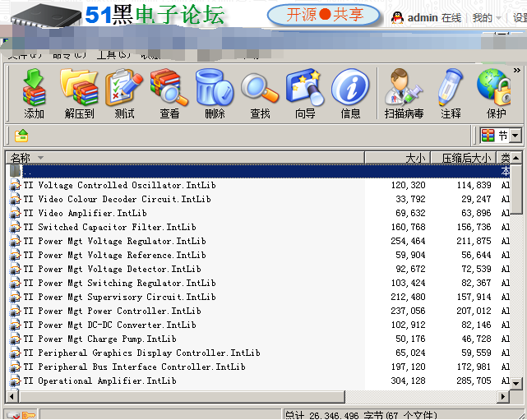Open the archive path dropdown arrow
Viewport: 527px width, 420px height.
coord(515,136)
